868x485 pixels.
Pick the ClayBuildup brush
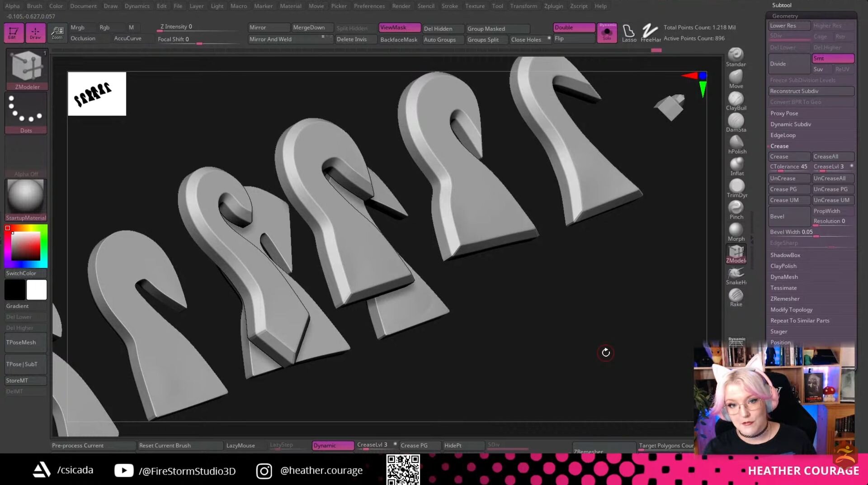click(x=736, y=100)
